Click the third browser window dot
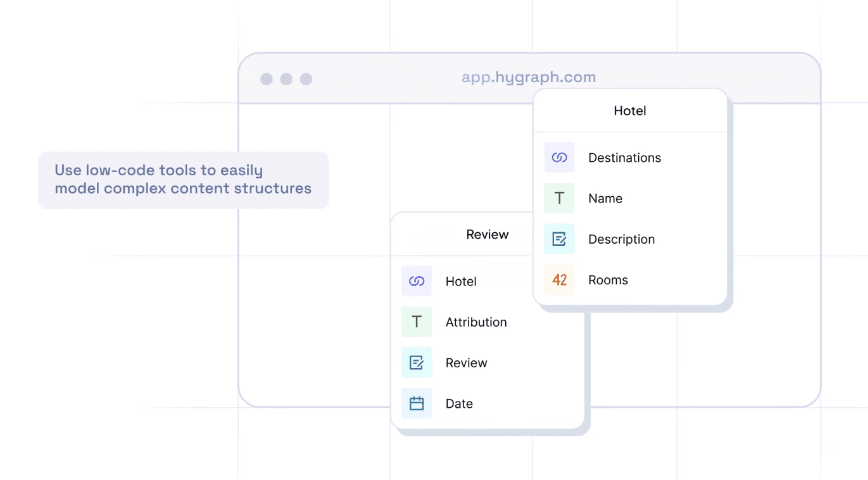The height and width of the screenshot is (480, 868). tap(306, 79)
